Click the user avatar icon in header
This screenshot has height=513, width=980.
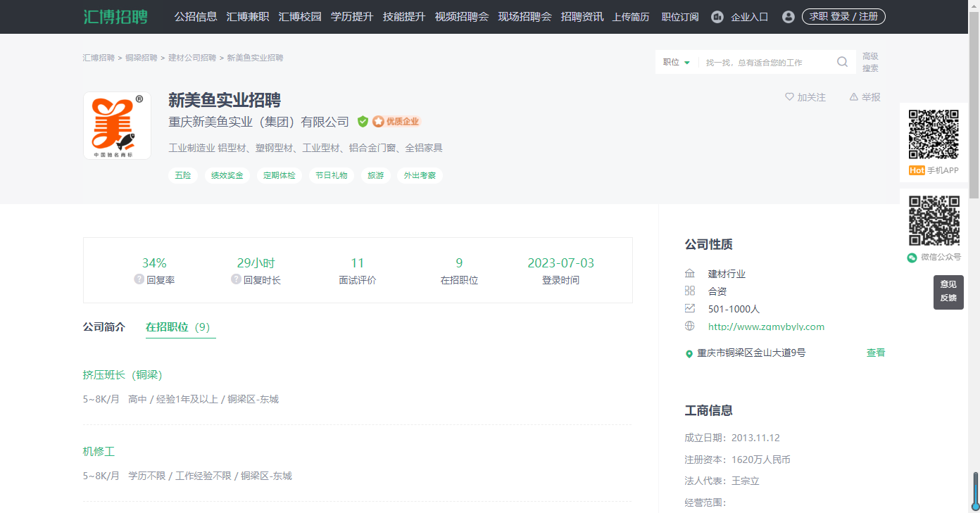(789, 17)
